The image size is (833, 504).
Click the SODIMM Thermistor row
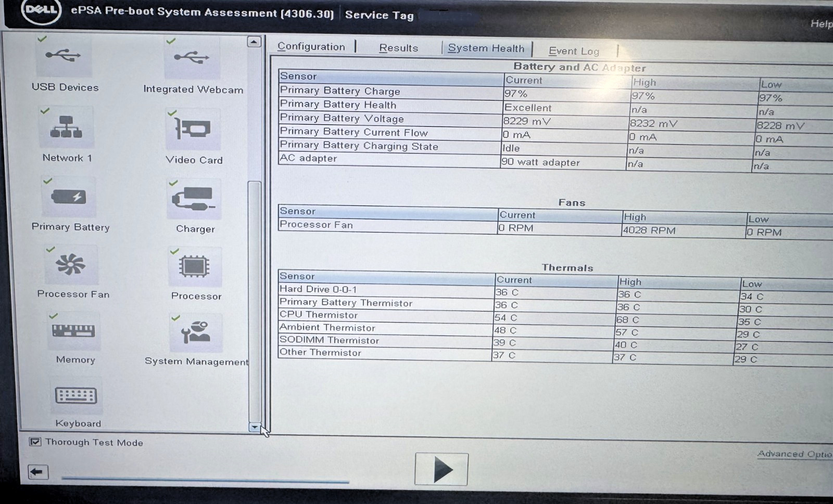[x=556, y=343]
